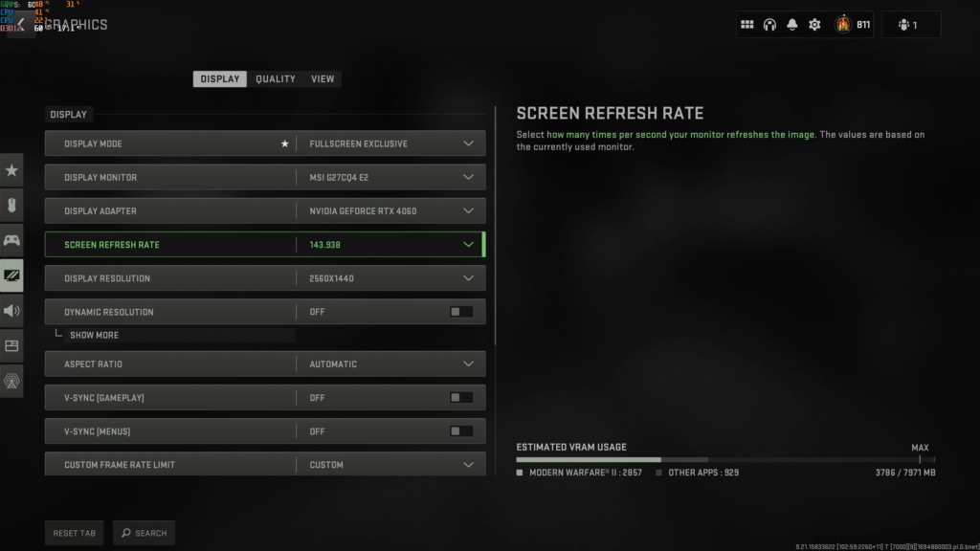The height and width of the screenshot is (551, 980).
Task: Open Controller settings sidebar icon
Action: 11,240
